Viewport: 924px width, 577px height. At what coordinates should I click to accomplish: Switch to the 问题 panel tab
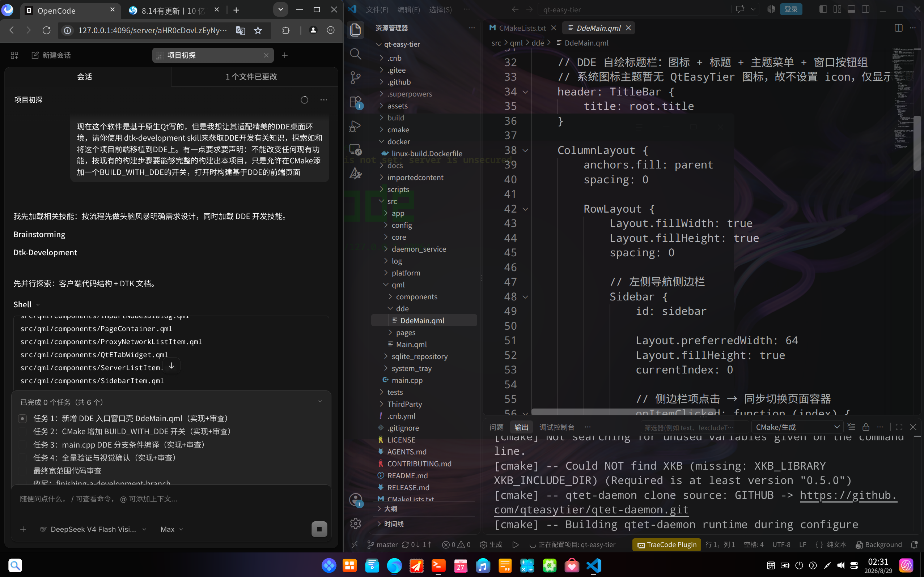click(x=496, y=427)
